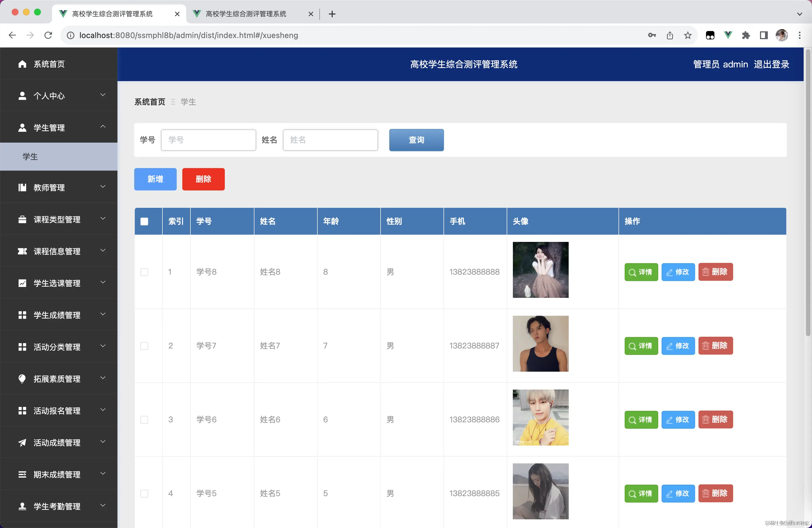Click the paper-plane icon beside 活动成绩管理
This screenshot has height=528, width=812.
click(22, 442)
